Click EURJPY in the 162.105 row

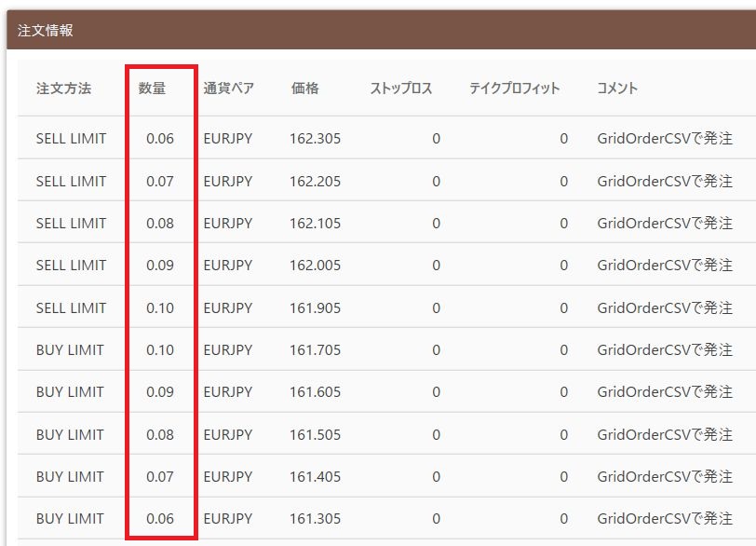point(228,224)
